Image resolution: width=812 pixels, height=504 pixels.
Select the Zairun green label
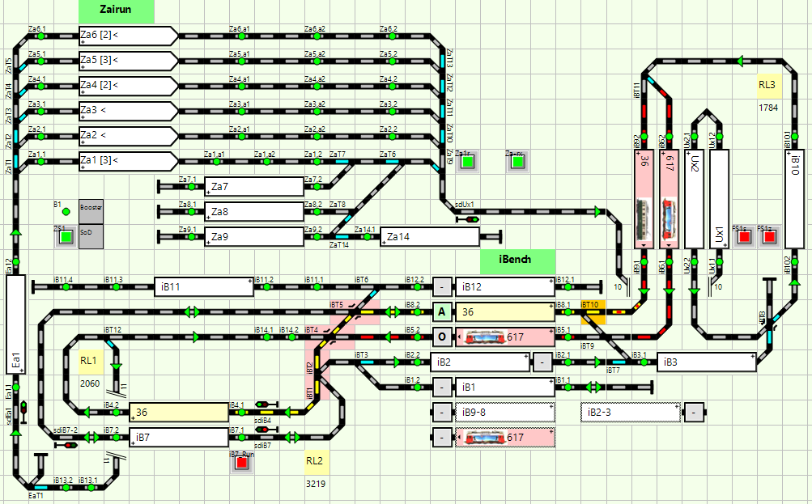[116, 11]
